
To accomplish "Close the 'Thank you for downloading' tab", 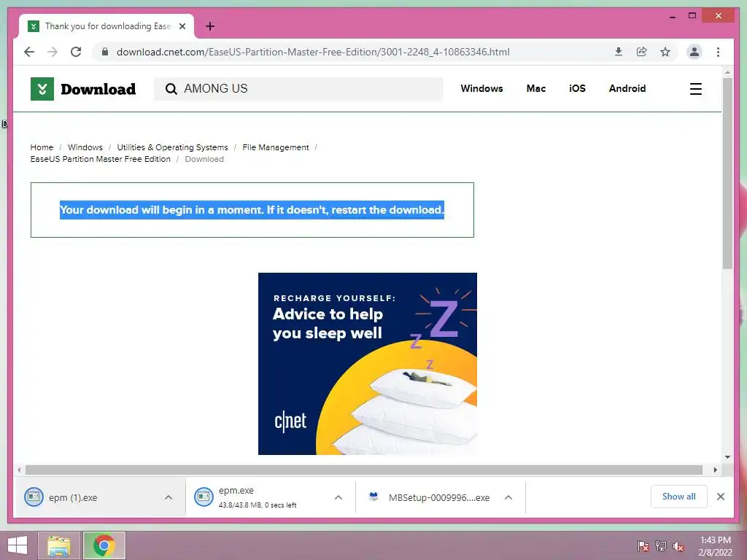I will point(182,26).
